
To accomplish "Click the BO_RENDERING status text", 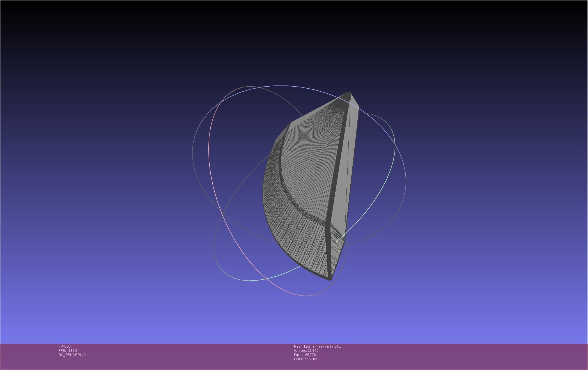I will click(x=72, y=355).
